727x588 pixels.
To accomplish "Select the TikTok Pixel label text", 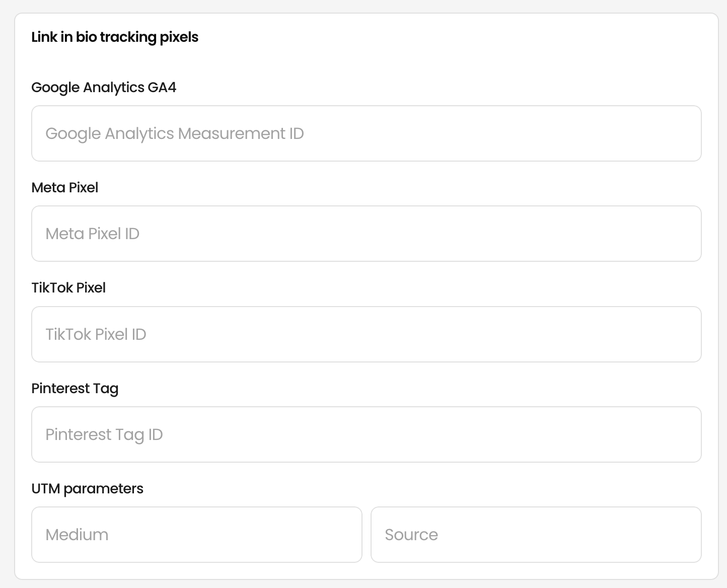I will 68,287.
